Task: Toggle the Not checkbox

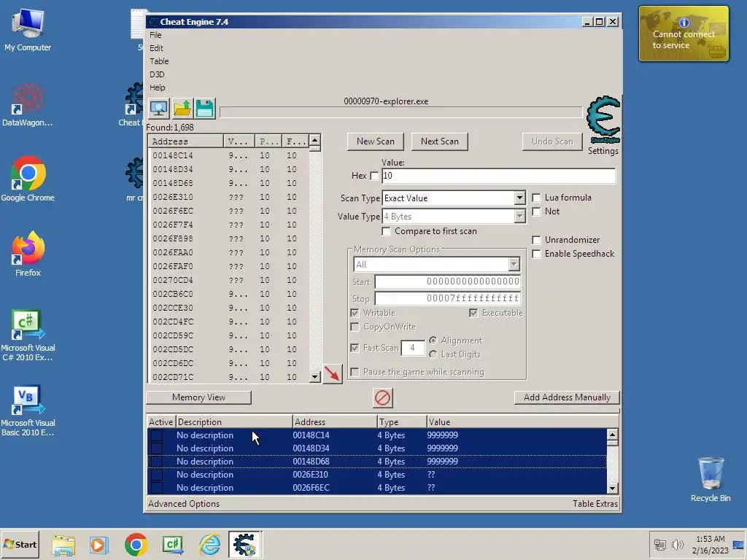Action: 536,211
